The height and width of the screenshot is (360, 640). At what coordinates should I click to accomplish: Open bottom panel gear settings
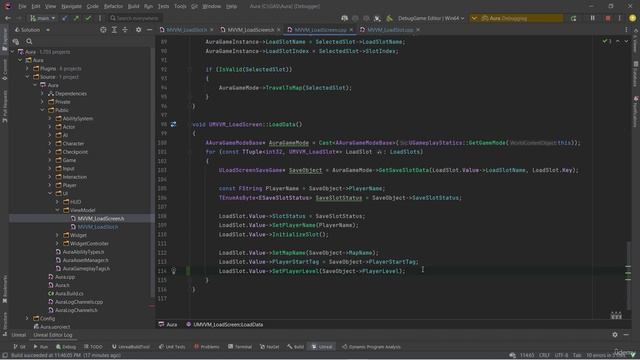[615, 335]
